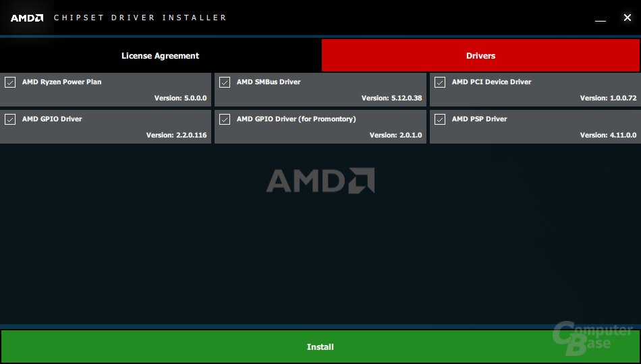The width and height of the screenshot is (641, 364).
Task: Click the AMD logo in title bar
Action: [x=27, y=18]
